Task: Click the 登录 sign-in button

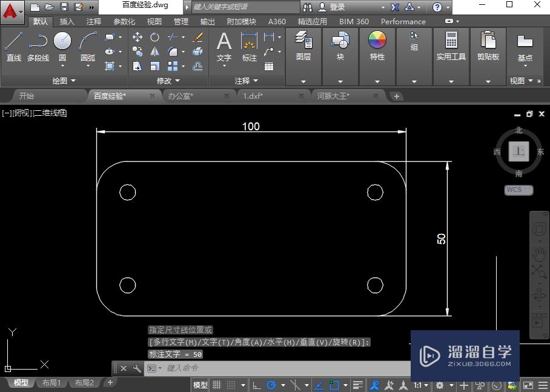Action: coord(337,7)
